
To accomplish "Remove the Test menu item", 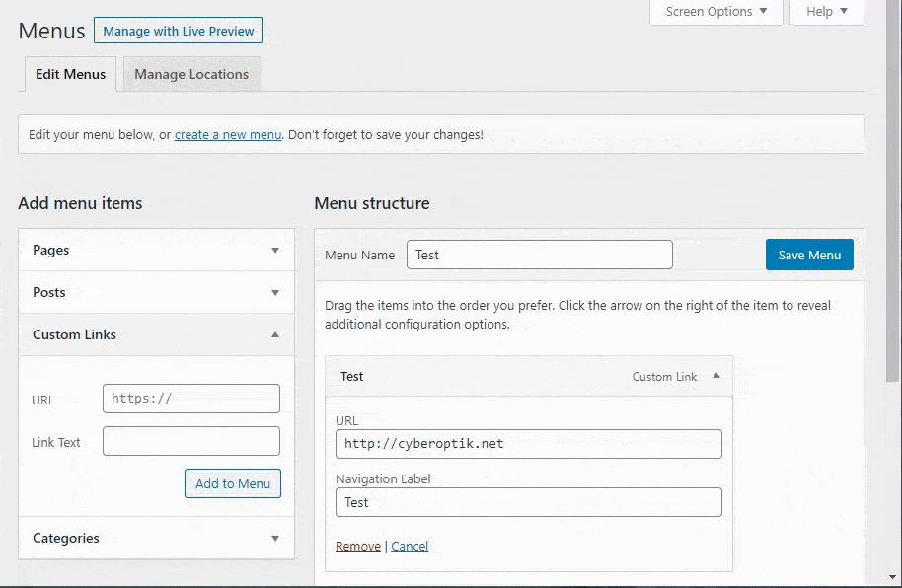I will (x=357, y=546).
